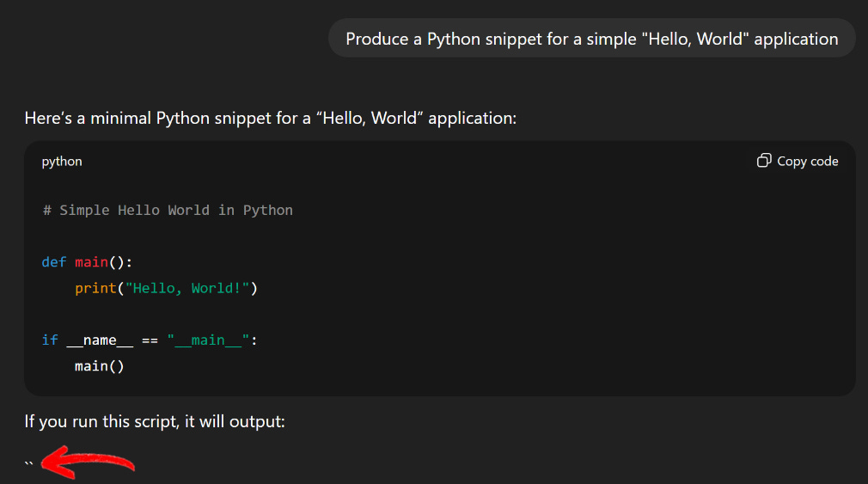The image size is (868, 484).
Task: Click the red 'main' function name in definition
Action: coord(91,261)
